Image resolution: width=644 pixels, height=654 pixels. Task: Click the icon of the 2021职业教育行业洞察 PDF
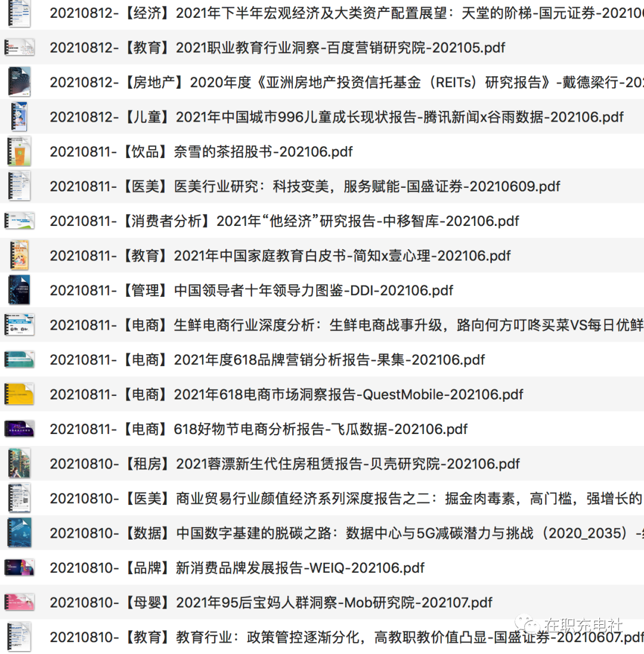[x=19, y=48]
